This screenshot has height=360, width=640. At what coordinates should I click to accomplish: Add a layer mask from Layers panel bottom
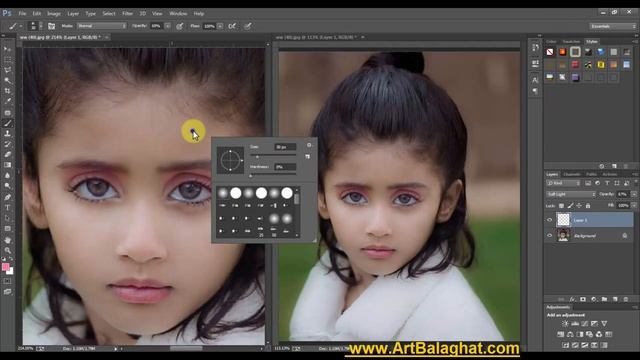[583, 299]
